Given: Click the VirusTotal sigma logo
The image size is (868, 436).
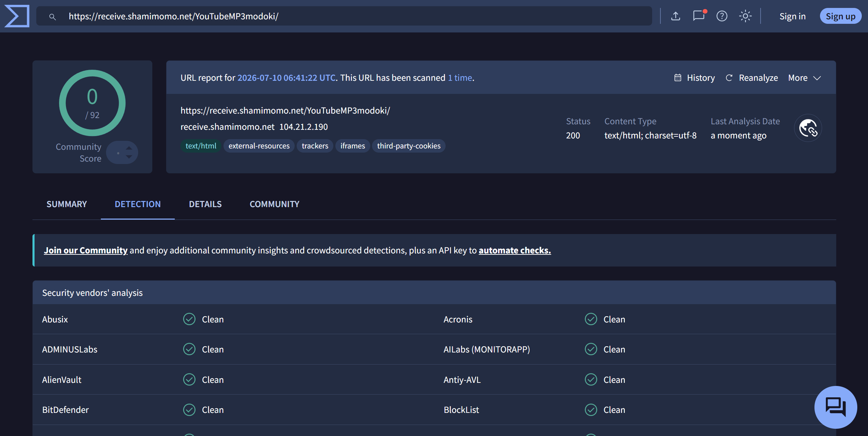Looking at the screenshot, I should click(x=17, y=16).
